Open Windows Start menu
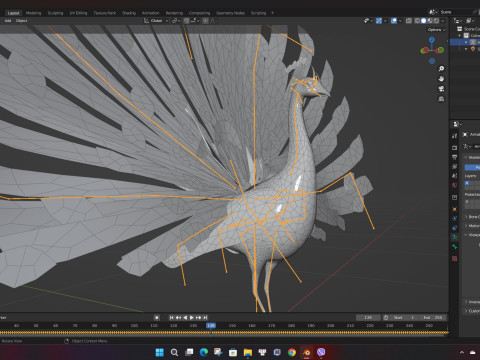The height and width of the screenshot is (360, 480). (x=160, y=352)
